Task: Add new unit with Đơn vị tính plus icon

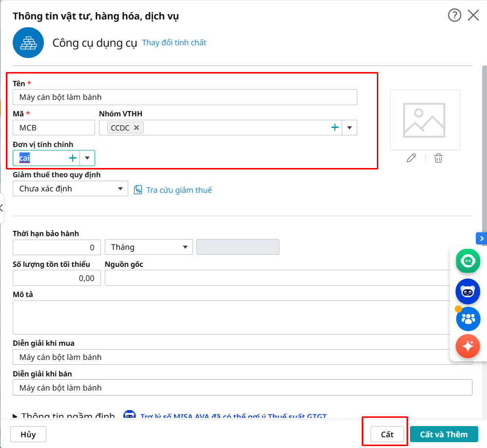Action: [73, 158]
